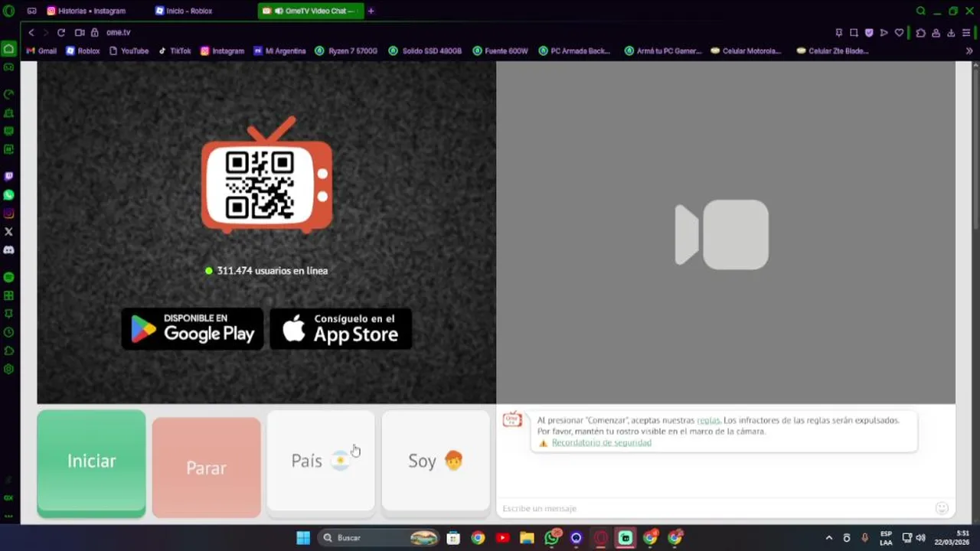
Task: Open the Celular Motorola bookmark
Action: pos(746,51)
